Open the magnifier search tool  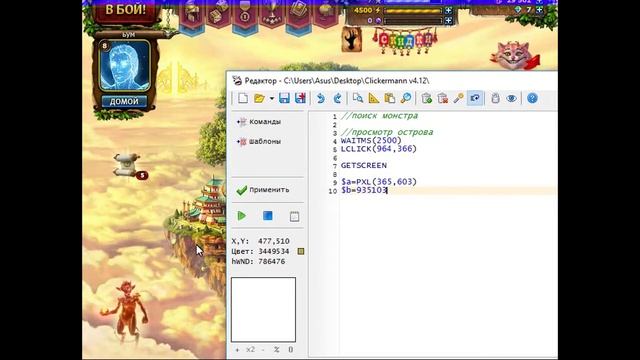click(406, 98)
